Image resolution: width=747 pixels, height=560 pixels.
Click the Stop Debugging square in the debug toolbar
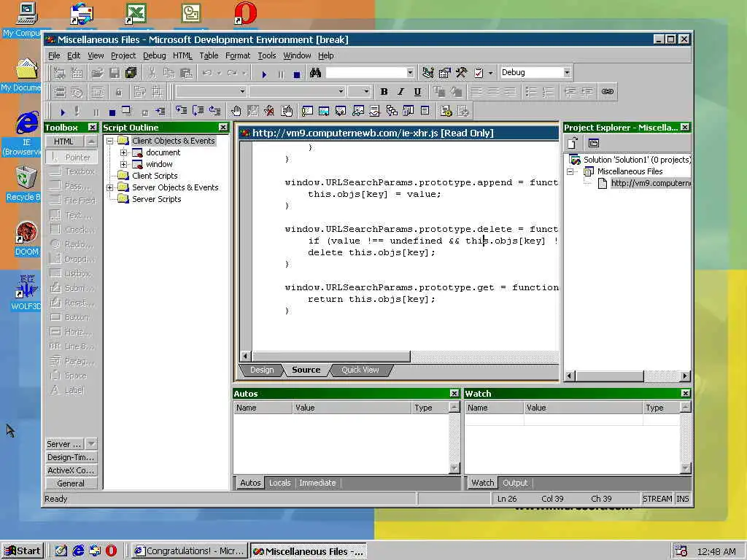click(x=112, y=112)
